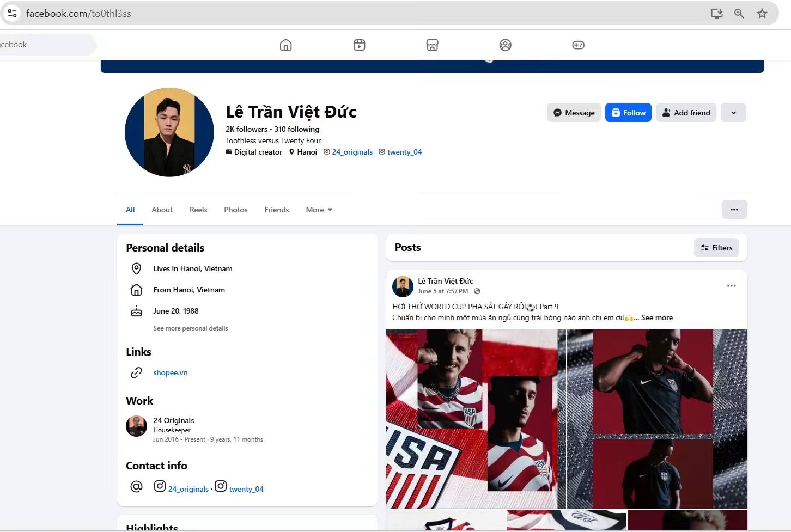Click the birthday cake icon beside June 20
This screenshot has height=532, width=791.
pos(137,311)
